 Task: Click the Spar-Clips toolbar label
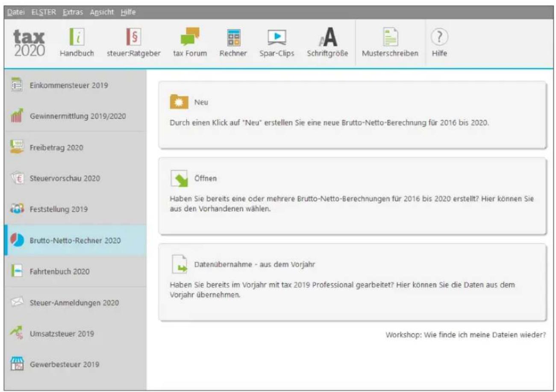277,54
